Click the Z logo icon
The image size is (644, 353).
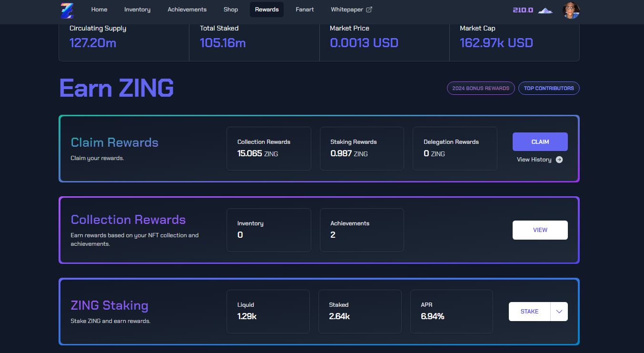(x=67, y=10)
